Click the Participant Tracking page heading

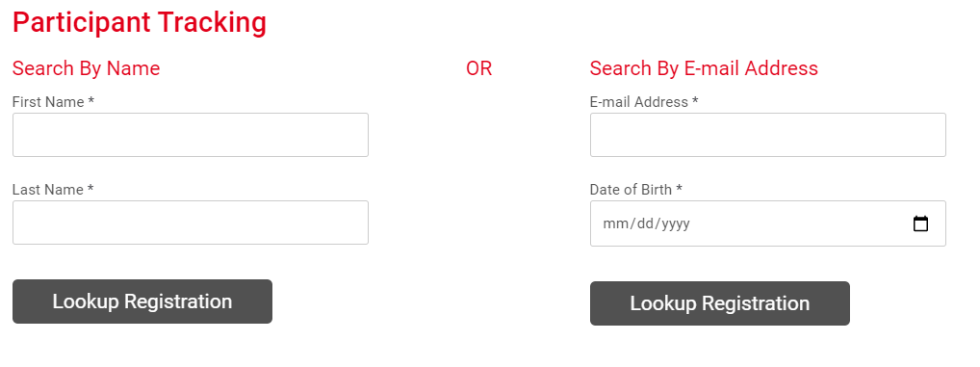(x=140, y=23)
